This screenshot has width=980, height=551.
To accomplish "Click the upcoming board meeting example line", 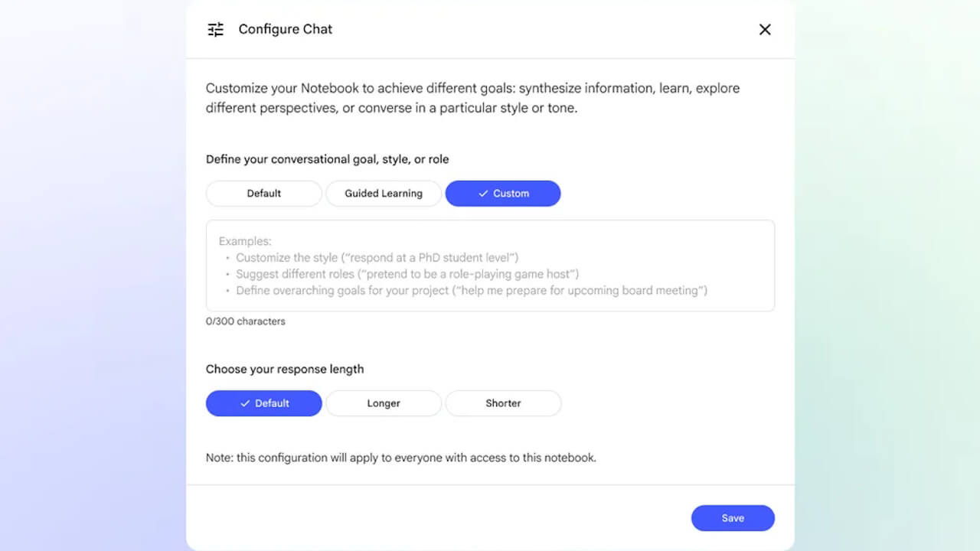I will coord(471,291).
